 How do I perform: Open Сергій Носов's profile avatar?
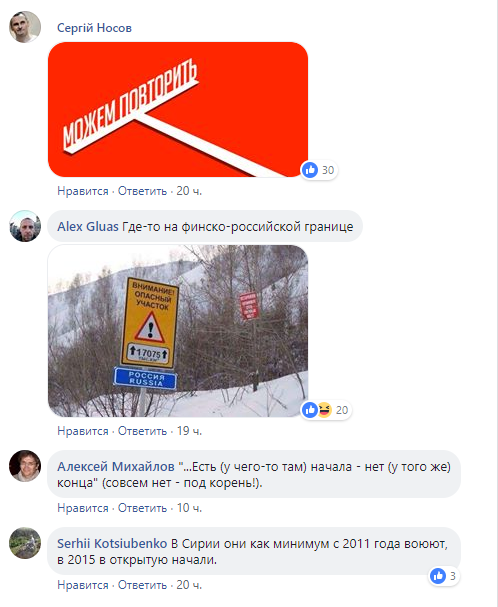25,27
